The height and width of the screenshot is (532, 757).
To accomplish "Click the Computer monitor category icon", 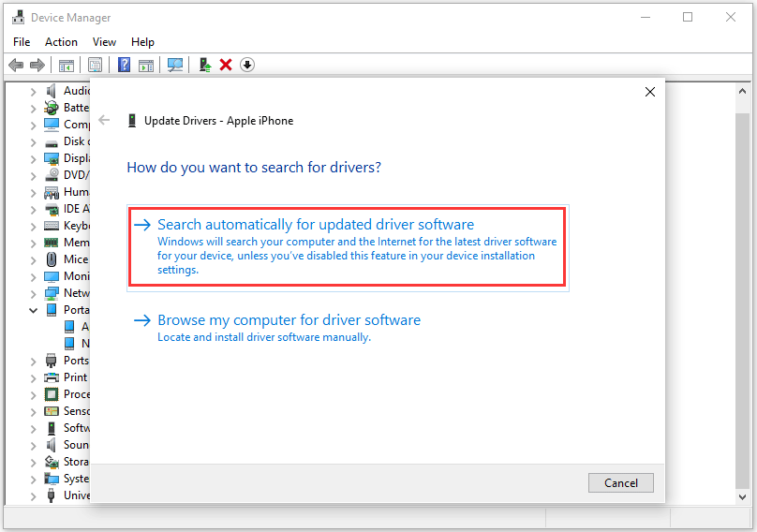I will (x=52, y=124).
